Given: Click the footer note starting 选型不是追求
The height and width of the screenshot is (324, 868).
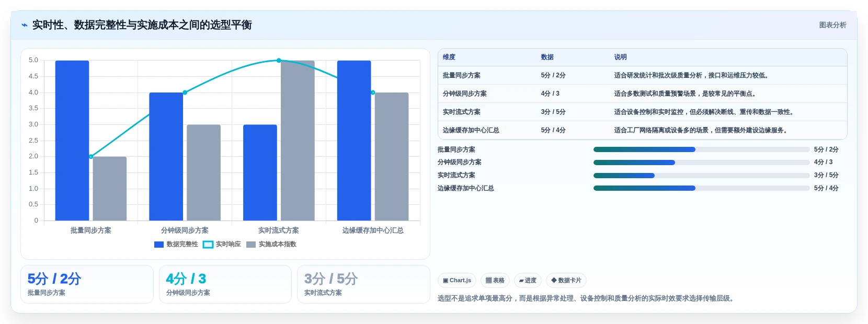Looking at the screenshot, I should point(587,298).
